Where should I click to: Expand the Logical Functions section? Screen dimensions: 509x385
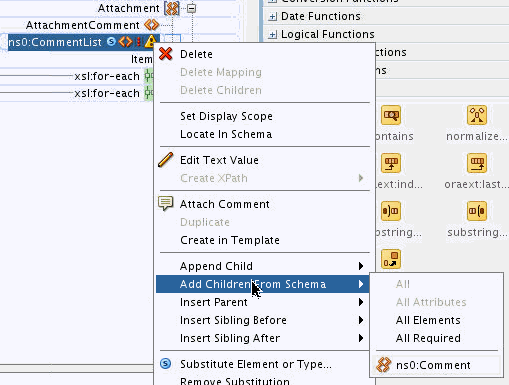[x=273, y=34]
